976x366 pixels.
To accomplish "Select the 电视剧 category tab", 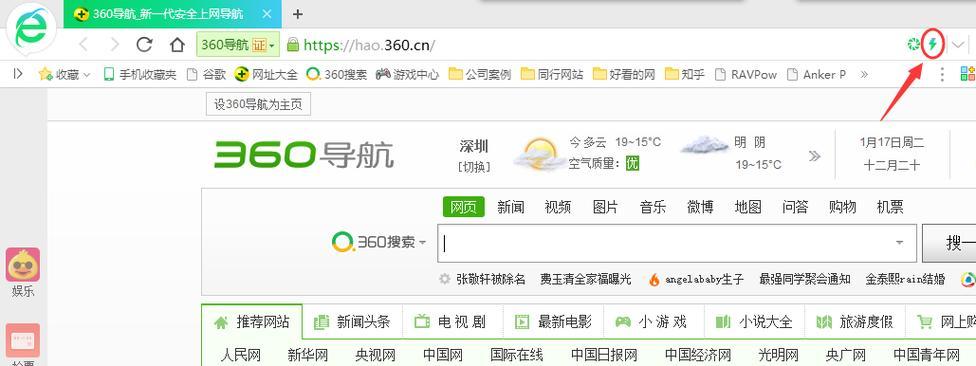I will click(x=453, y=322).
